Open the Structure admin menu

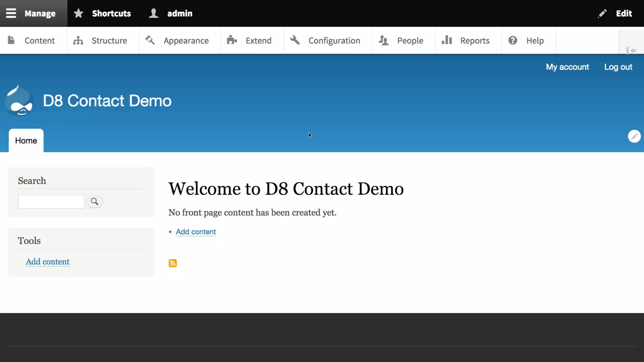pos(103,40)
